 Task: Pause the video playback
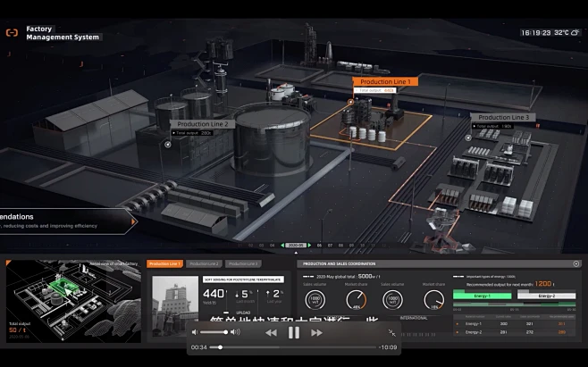[x=293, y=332]
